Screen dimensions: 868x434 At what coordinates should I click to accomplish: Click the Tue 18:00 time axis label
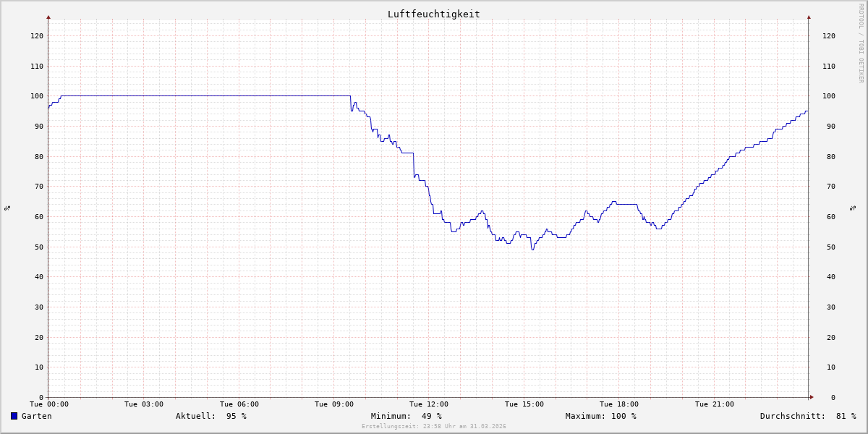[x=619, y=404]
